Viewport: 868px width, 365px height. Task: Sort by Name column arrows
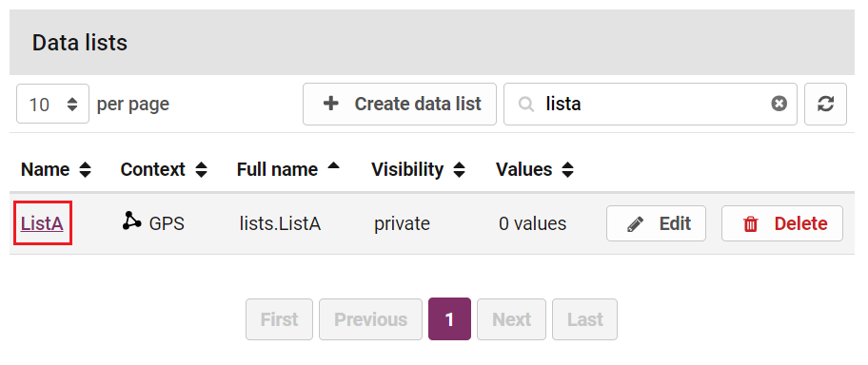click(x=85, y=169)
